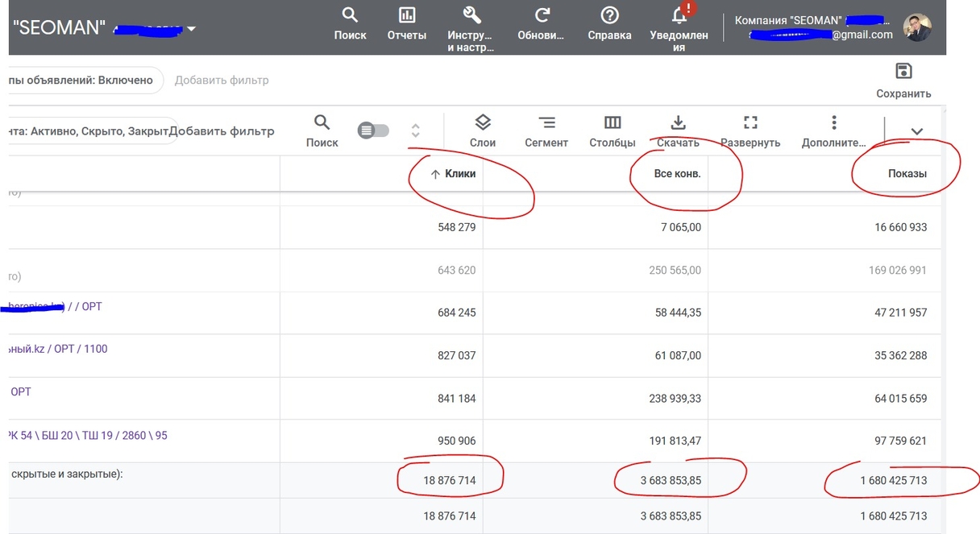Open the Столбцы columns editor
The height and width of the screenshot is (534, 980).
point(612,122)
